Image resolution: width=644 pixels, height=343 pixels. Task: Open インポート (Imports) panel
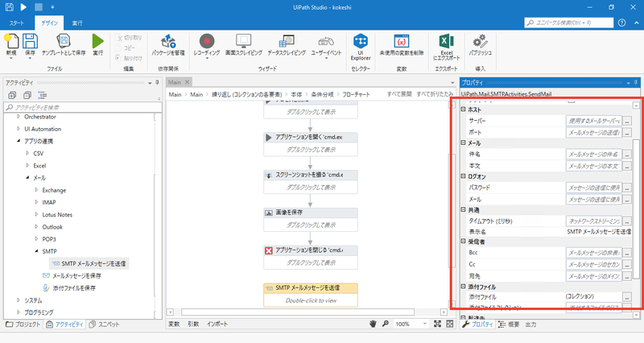(x=217, y=324)
